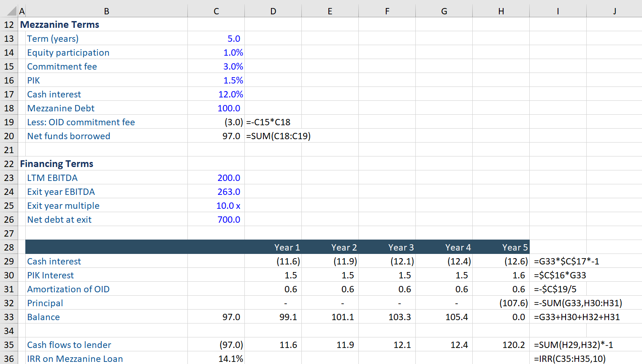Image resolution: width=642 pixels, height=364 pixels.
Task: Select column C header
Action: [216, 11]
